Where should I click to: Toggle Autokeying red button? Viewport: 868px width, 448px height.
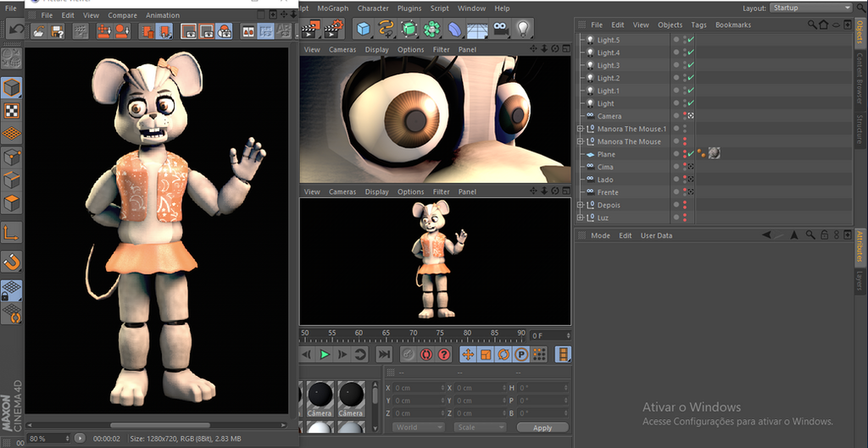pyautogui.click(x=426, y=355)
